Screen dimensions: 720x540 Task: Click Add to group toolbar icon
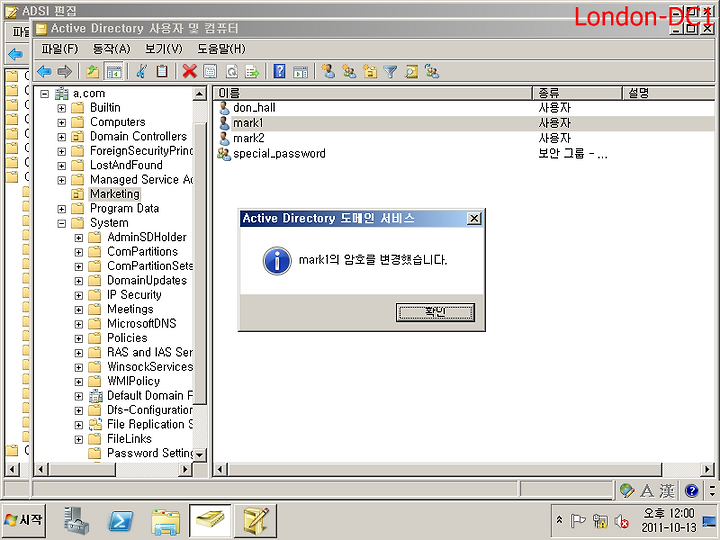pos(432,71)
